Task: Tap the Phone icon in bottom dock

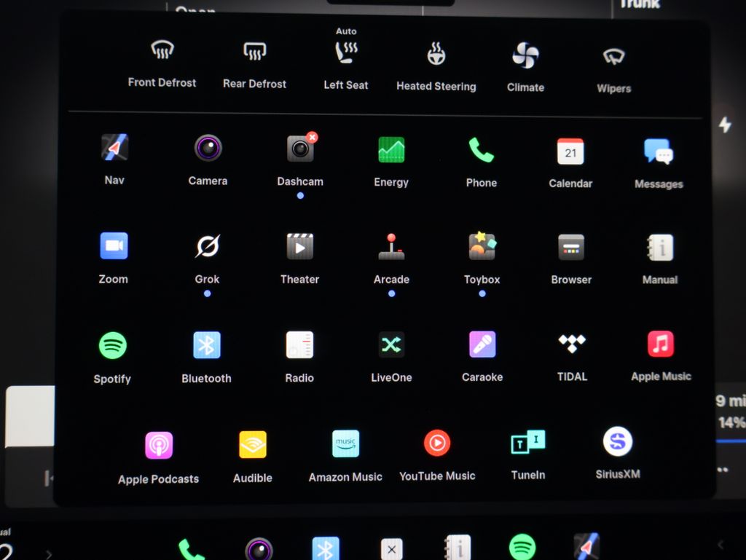Action: coord(191,548)
